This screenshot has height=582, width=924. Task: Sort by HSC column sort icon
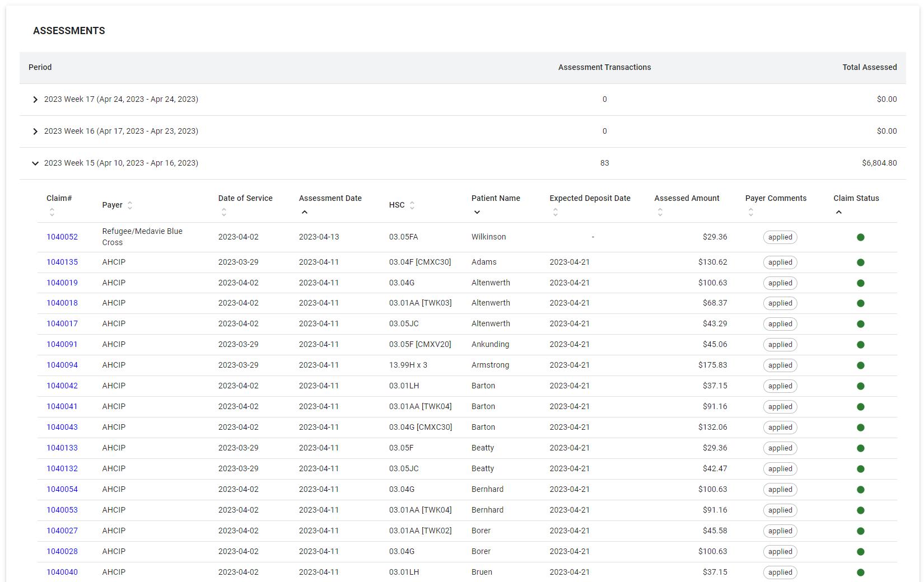pyautogui.click(x=412, y=205)
